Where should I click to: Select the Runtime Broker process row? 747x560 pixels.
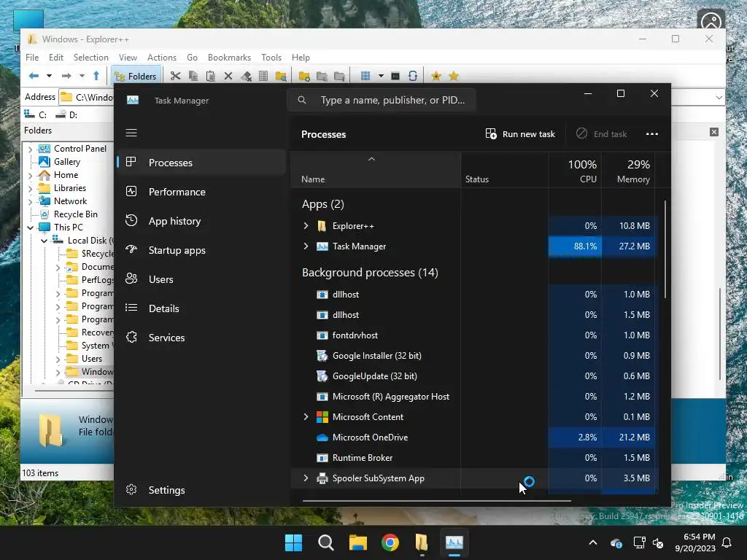point(473,458)
